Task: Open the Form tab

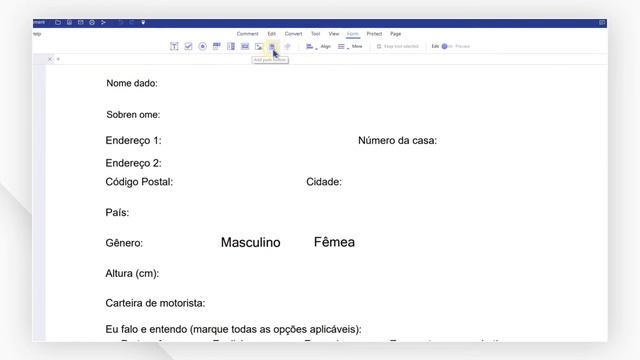Action: [353, 34]
